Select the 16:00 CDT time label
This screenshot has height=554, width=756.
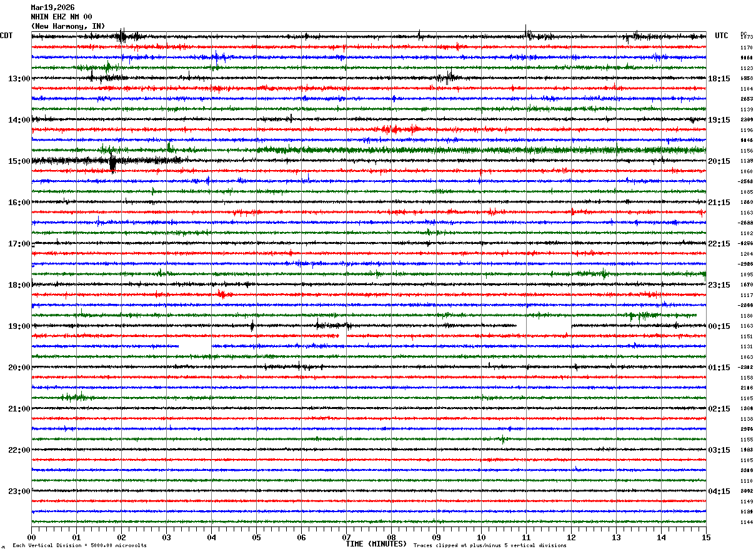19,203
